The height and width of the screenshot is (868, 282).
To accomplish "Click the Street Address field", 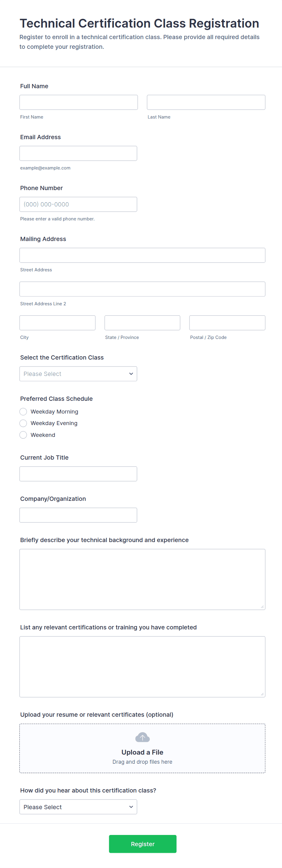I will coord(142,255).
